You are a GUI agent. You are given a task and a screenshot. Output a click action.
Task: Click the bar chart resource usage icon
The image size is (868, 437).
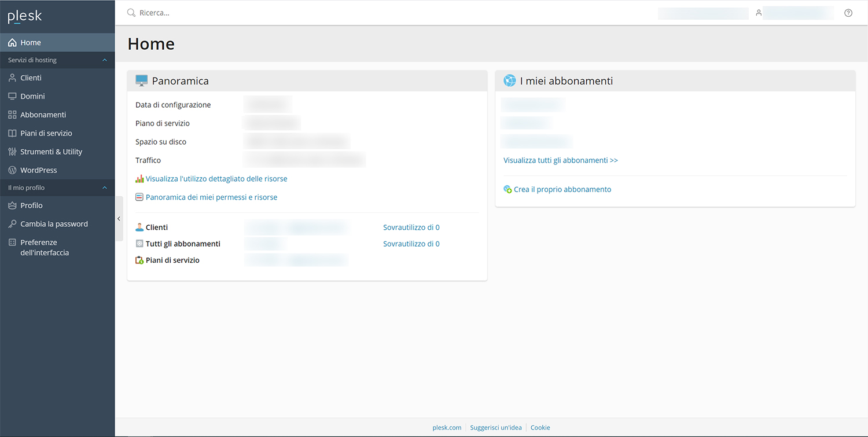139,179
